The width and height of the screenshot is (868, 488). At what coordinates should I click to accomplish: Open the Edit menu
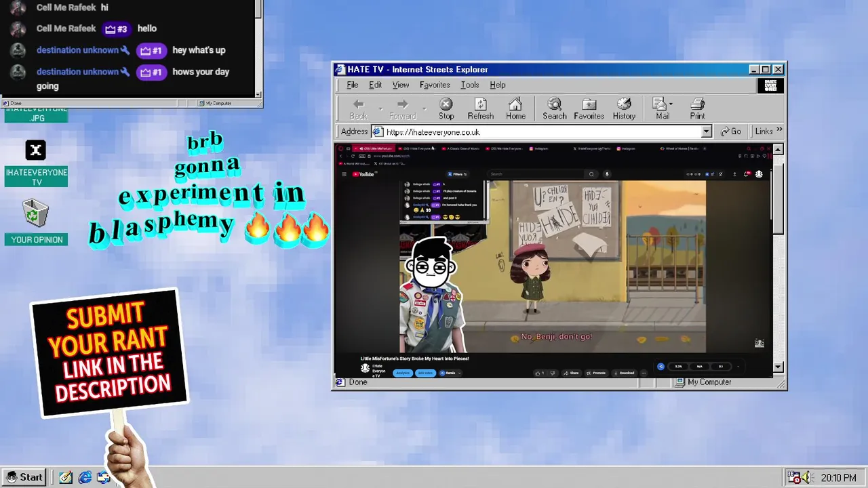click(375, 85)
